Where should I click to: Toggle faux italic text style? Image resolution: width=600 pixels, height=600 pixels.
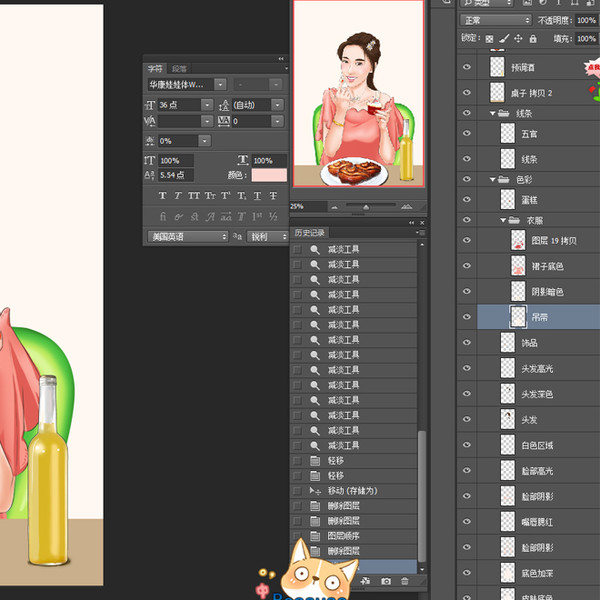click(x=178, y=196)
